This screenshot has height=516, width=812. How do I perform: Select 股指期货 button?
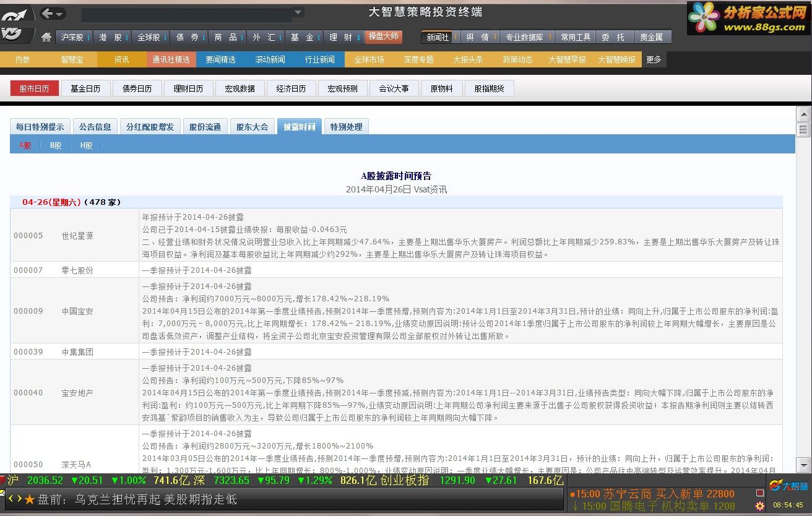pyautogui.click(x=489, y=88)
